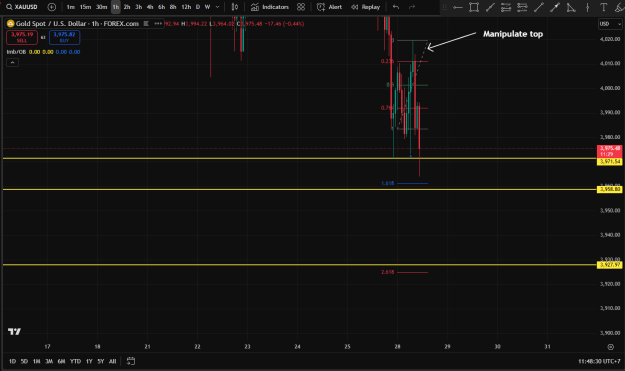Open timezone menu at 11:48:30 UTC+7

click(x=599, y=361)
